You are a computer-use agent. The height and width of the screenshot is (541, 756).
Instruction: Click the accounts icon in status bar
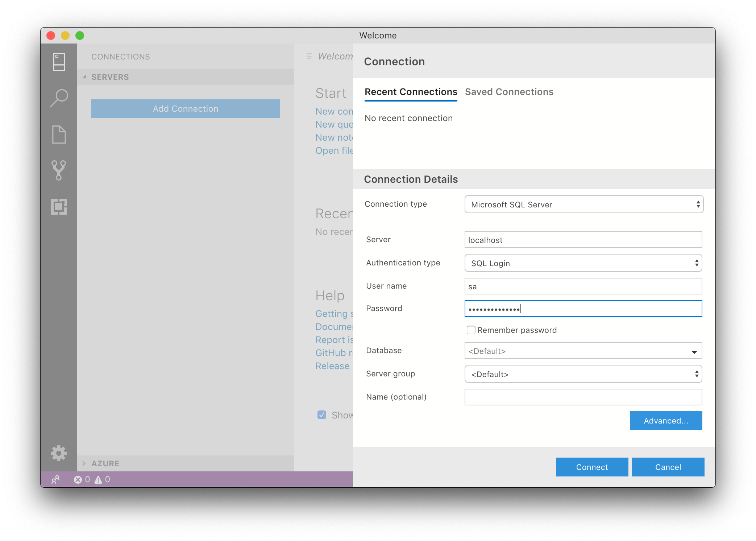55,480
